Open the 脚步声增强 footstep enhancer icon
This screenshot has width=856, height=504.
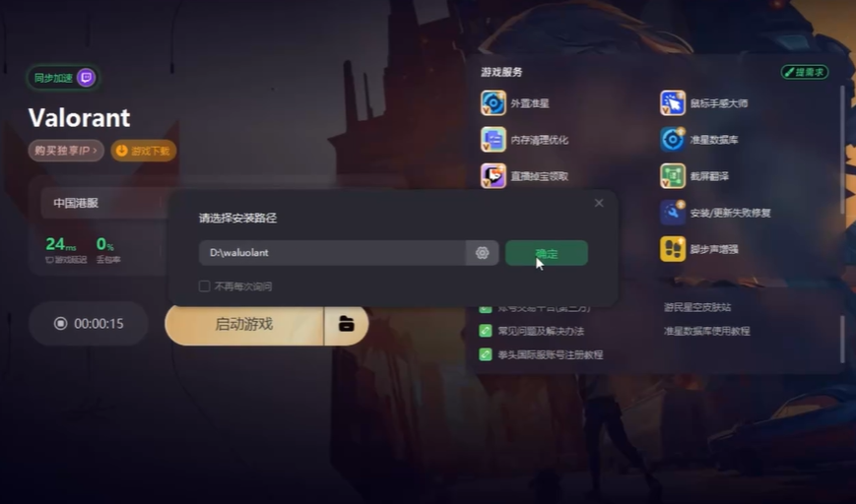tap(673, 249)
